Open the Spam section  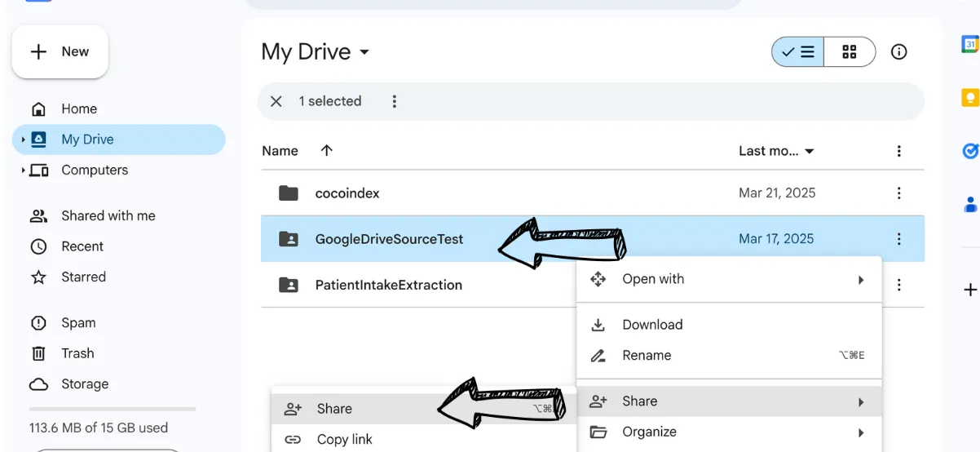78,323
